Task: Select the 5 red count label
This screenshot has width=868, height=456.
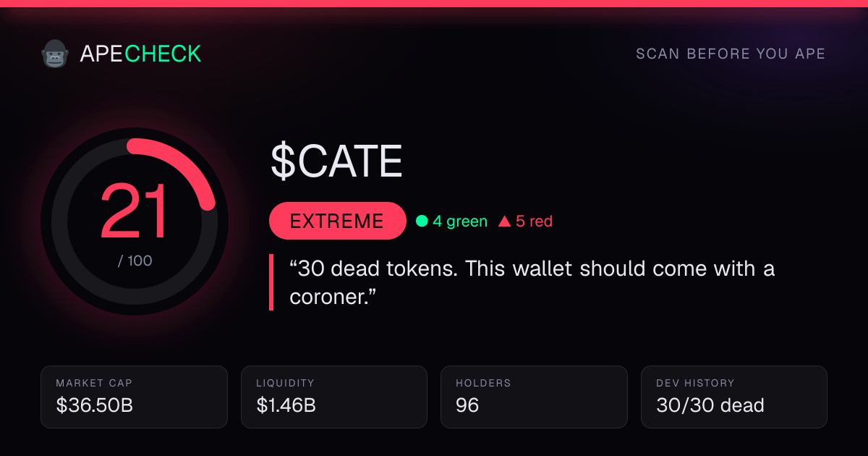Action: click(534, 221)
